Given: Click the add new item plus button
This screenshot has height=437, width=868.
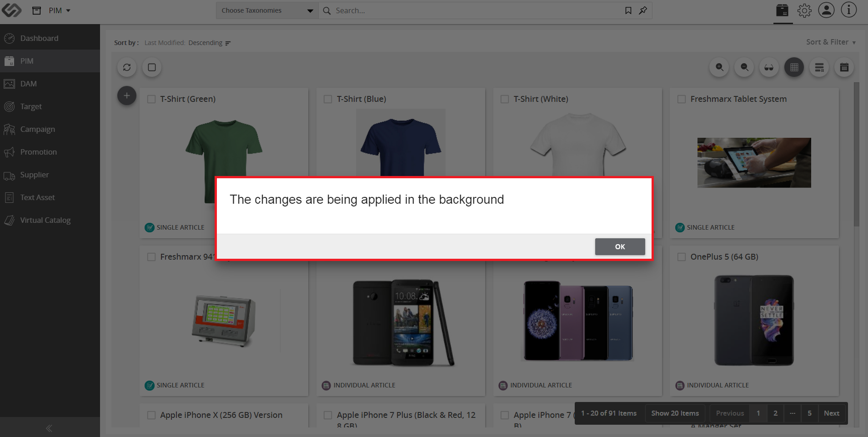Looking at the screenshot, I should [x=127, y=95].
